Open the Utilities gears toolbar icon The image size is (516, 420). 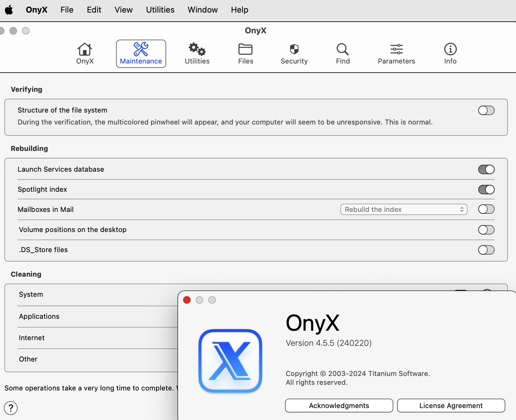(197, 54)
